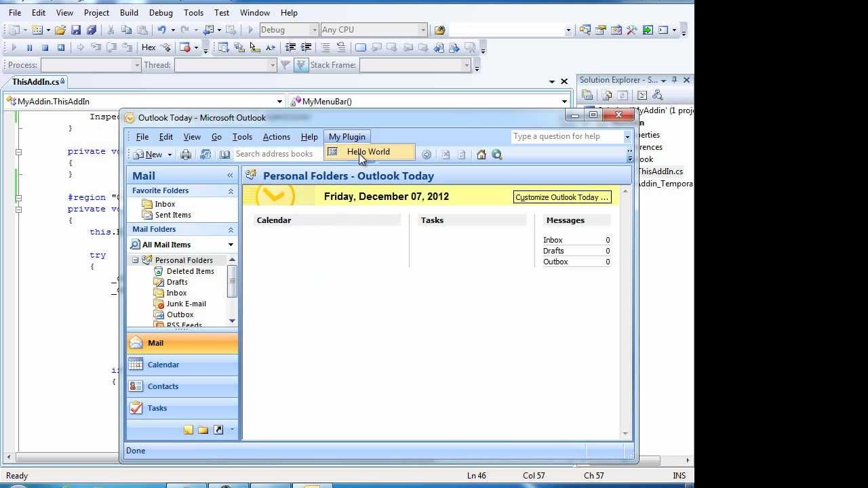Click Calendar heading in Outlook Today
The image size is (868, 488).
tap(274, 220)
